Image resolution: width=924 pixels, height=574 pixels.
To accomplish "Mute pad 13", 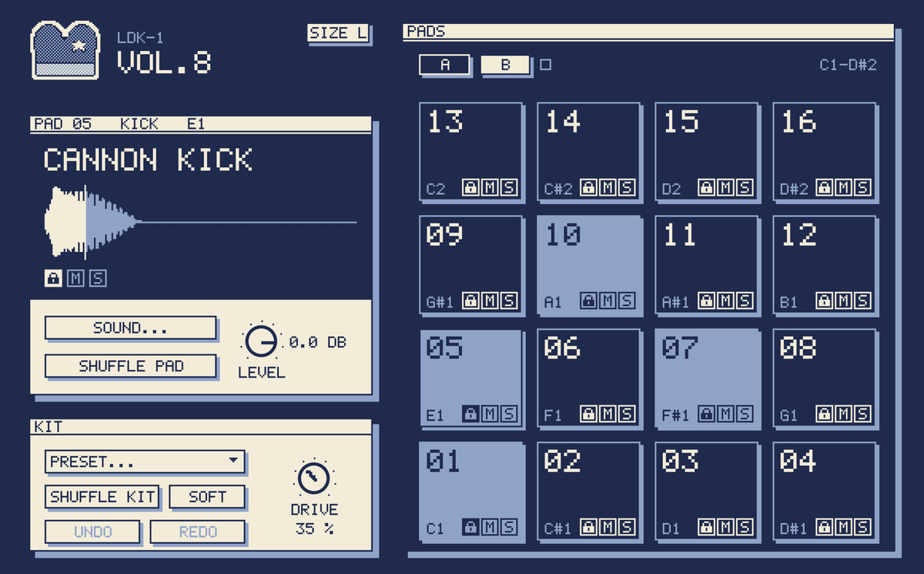I will click(x=490, y=187).
